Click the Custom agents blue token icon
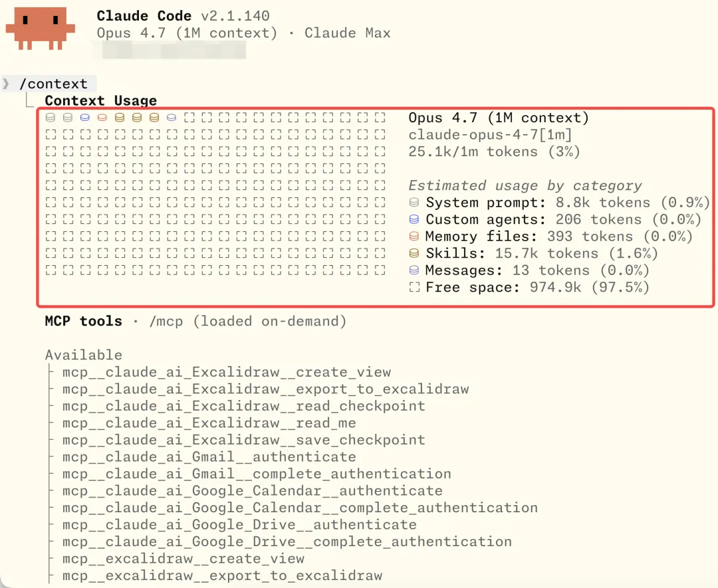The image size is (718, 588). click(414, 219)
